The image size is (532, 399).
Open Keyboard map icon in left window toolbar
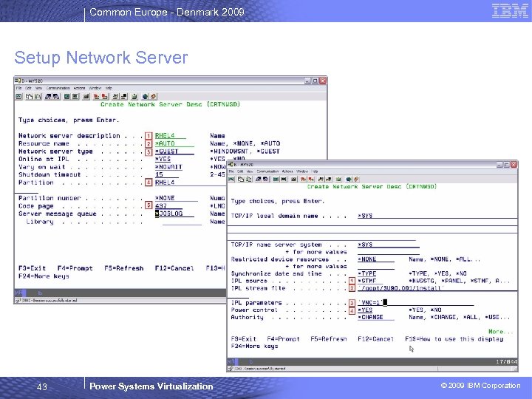[86, 96]
